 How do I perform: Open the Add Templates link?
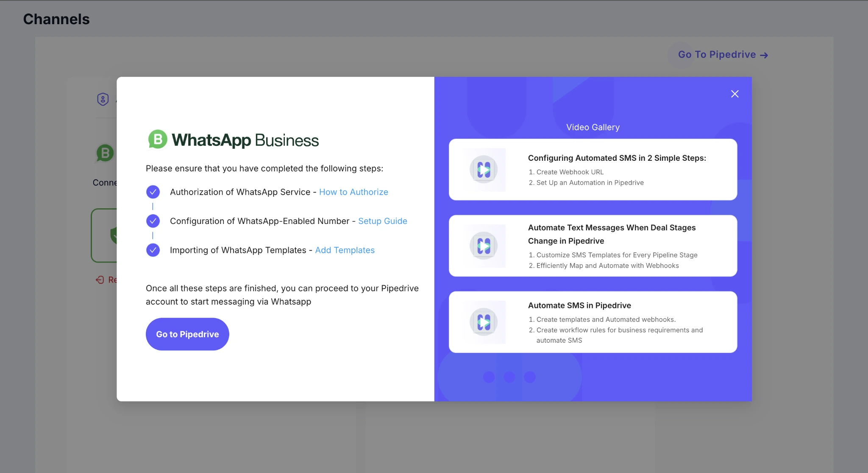[345, 250]
